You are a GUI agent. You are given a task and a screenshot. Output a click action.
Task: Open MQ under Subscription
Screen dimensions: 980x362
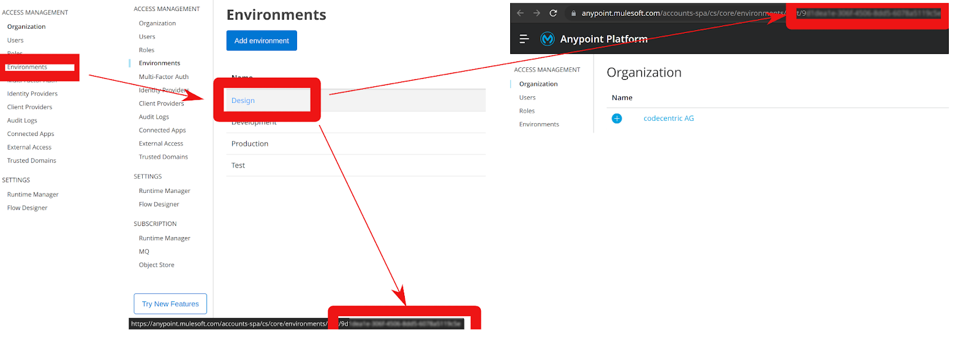144,252
